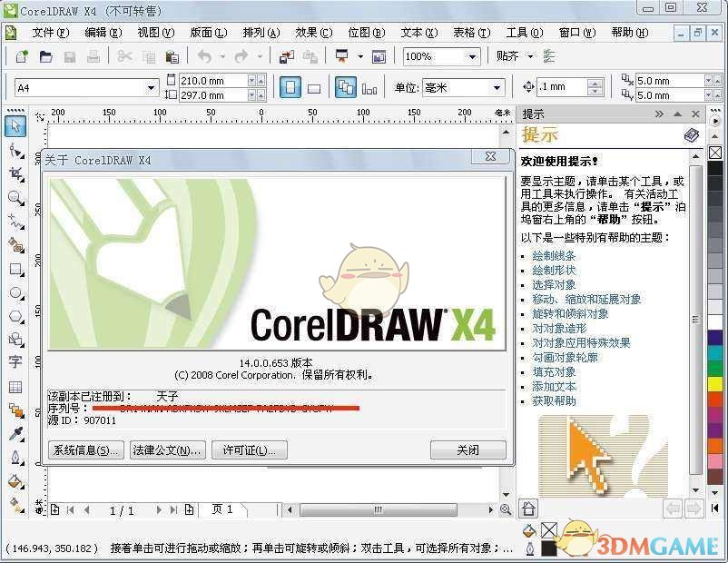Viewport: 728px width, 563px height.
Task: Open the A4 paper size dropdown
Action: point(151,86)
